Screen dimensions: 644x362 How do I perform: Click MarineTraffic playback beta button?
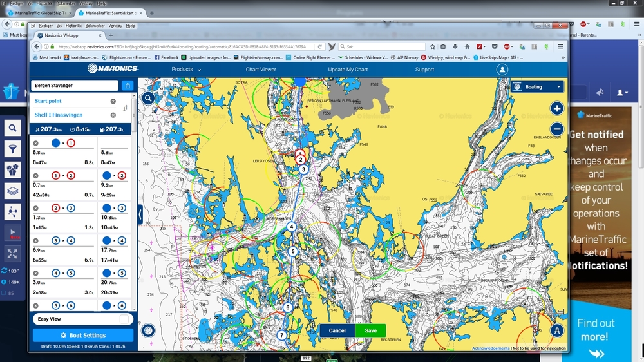point(12,233)
